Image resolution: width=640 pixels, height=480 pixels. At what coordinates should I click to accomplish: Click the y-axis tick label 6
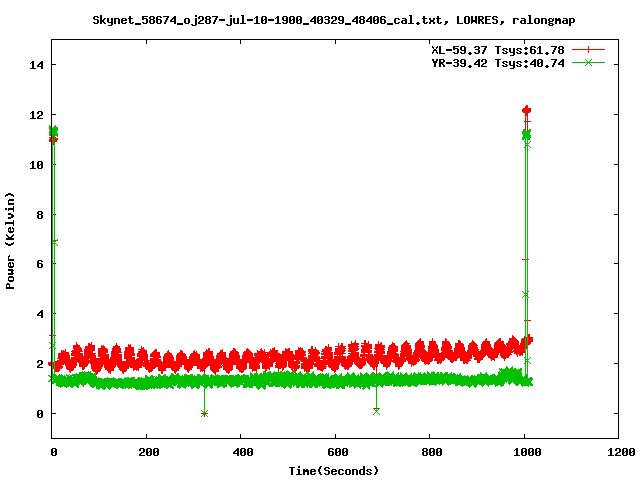point(40,264)
